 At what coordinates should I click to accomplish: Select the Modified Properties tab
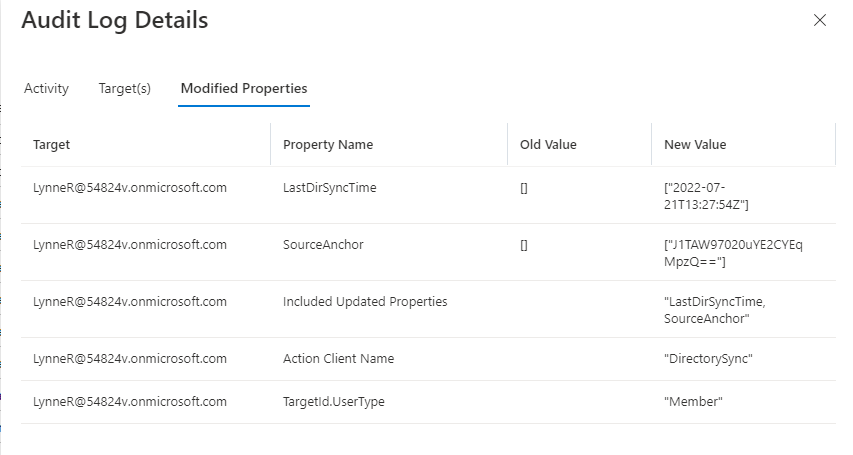[244, 88]
